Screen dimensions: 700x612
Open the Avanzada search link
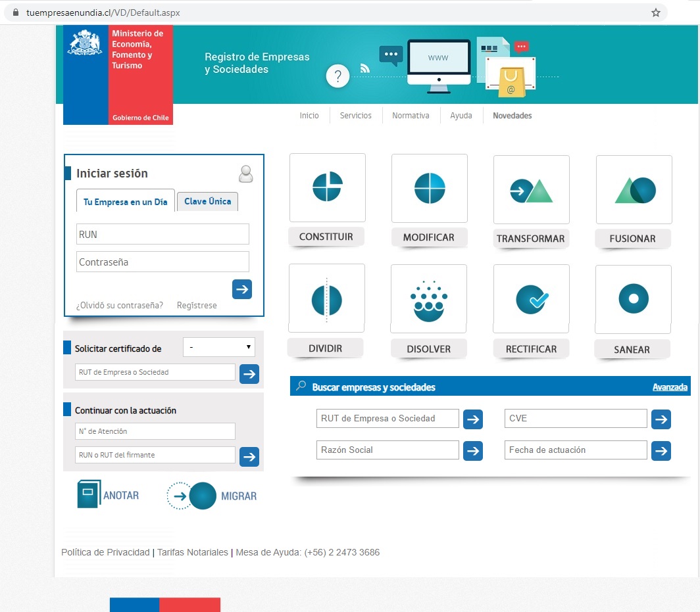tap(670, 387)
